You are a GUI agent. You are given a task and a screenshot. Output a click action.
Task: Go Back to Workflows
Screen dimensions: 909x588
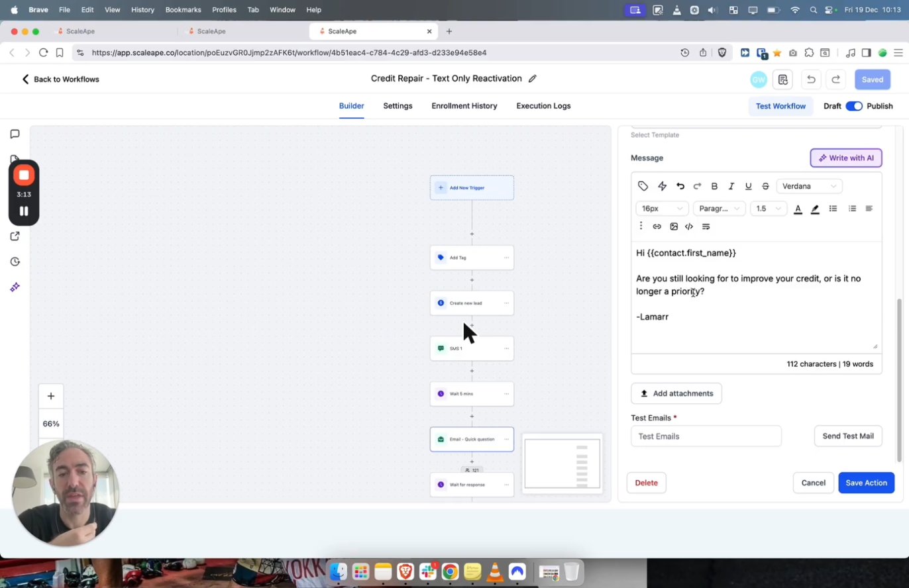click(60, 79)
